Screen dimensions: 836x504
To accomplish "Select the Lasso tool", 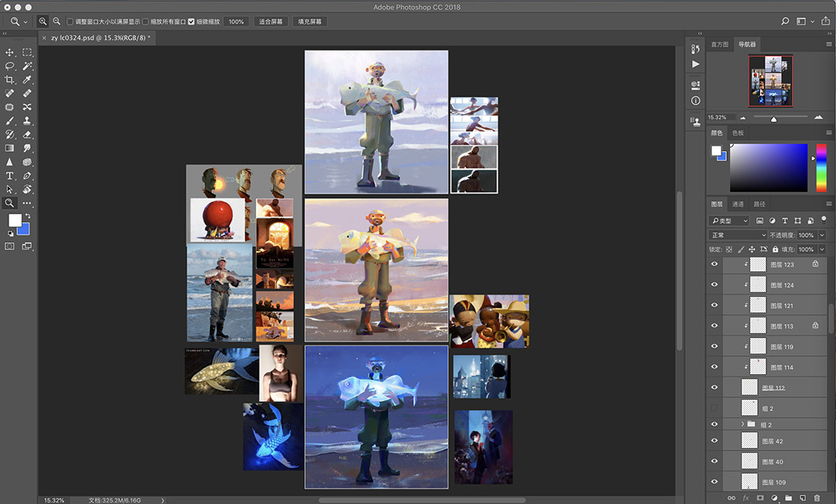I will click(x=10, y=67).
